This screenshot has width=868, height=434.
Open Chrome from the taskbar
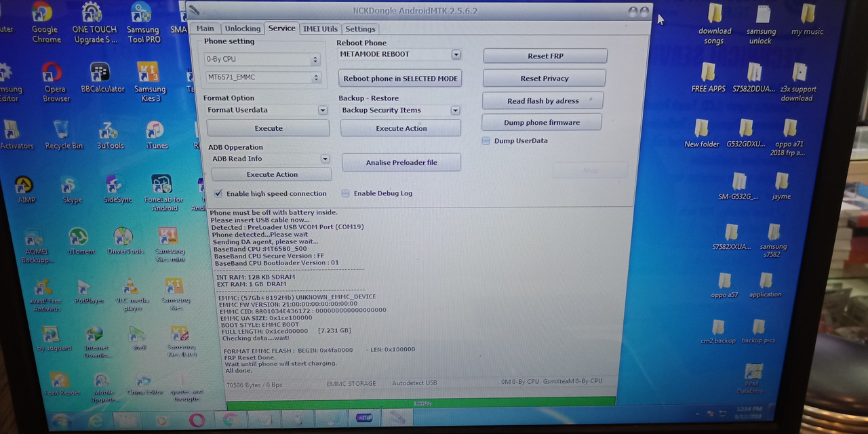point(230,420)
